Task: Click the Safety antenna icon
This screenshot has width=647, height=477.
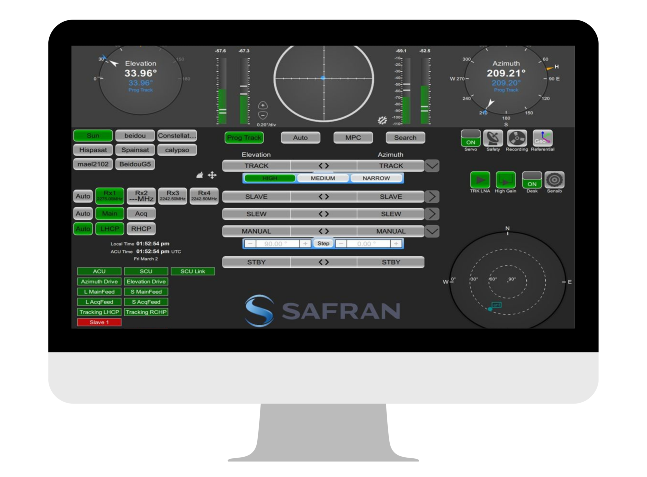Action: [x=493, y=138]
